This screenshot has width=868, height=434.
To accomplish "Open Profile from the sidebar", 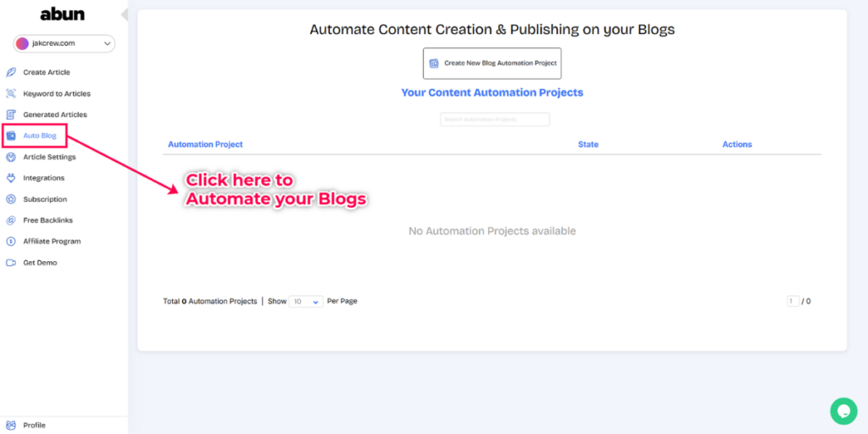I will [x=34, y=426].
